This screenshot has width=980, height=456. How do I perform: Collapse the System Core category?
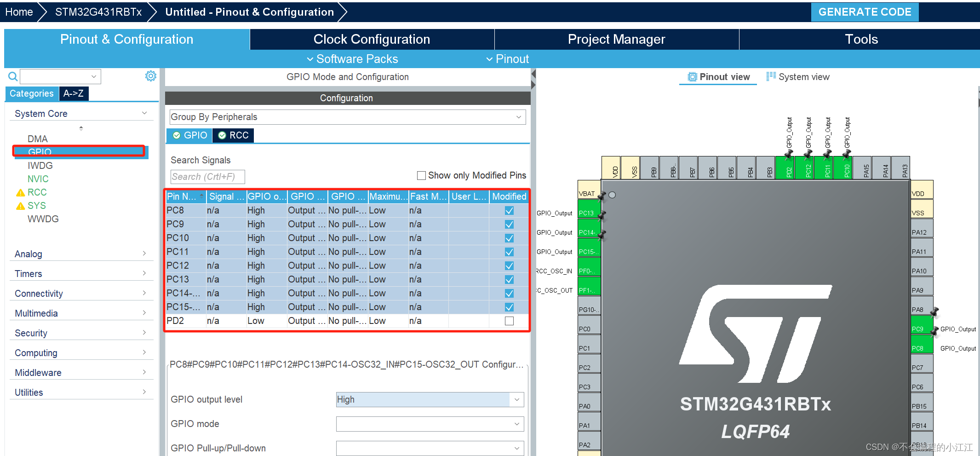81,113
